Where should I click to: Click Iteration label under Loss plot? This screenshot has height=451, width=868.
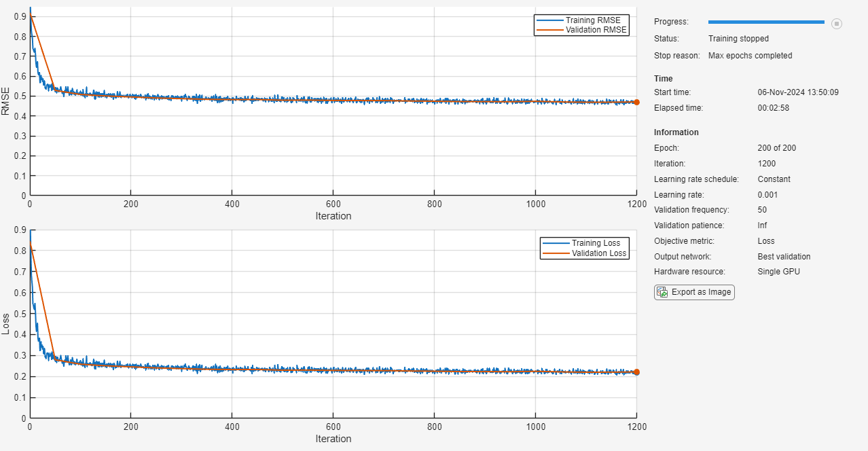(333, 439)
